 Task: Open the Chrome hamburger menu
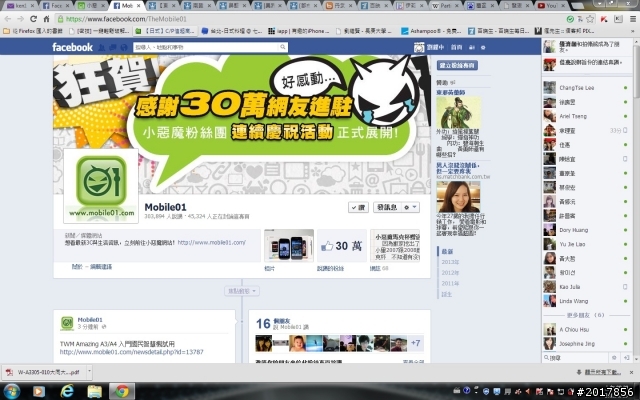point(633,19)
